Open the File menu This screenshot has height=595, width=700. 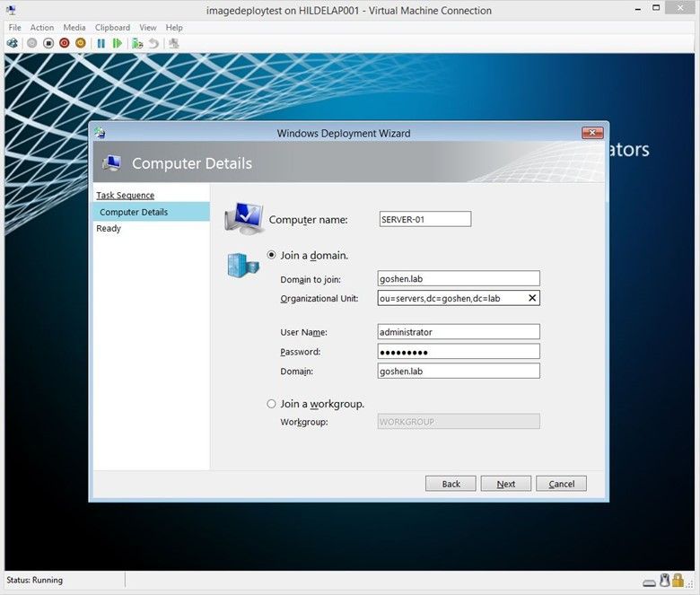14,27
